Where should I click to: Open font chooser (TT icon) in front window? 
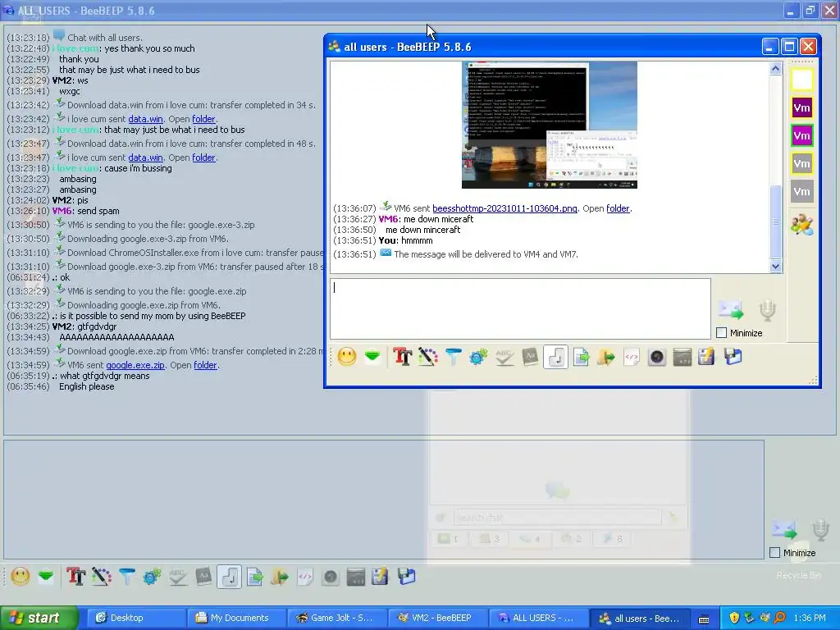tap(402, 357)
